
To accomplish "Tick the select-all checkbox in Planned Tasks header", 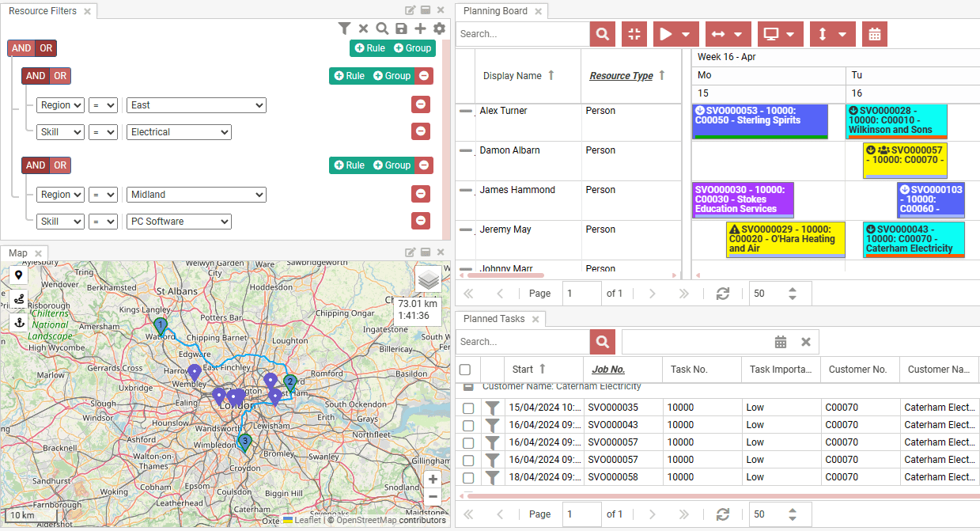I will [465, 370].
